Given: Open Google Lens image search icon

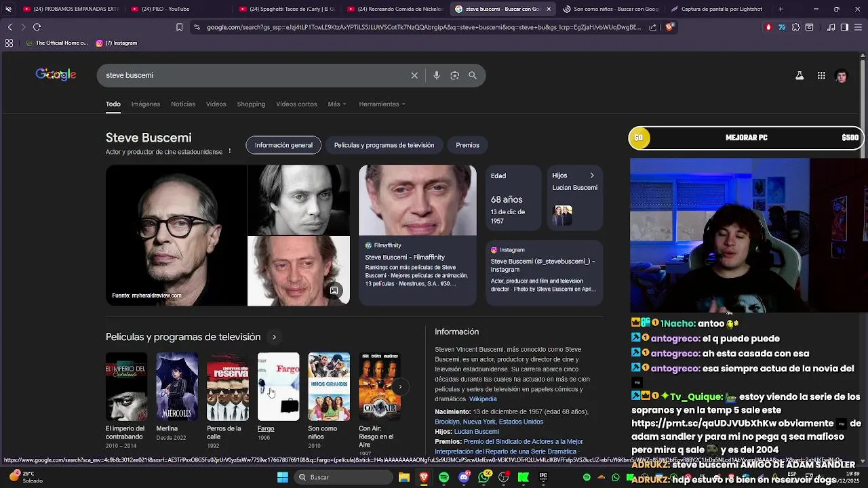Looking at the screenshot, I should click(455, 75).
